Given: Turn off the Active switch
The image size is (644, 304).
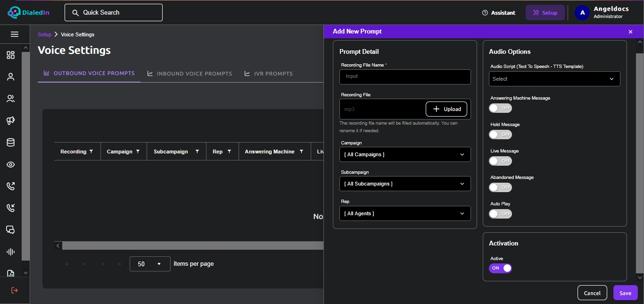Looking at the screenshot, I should tap(500, 268).
